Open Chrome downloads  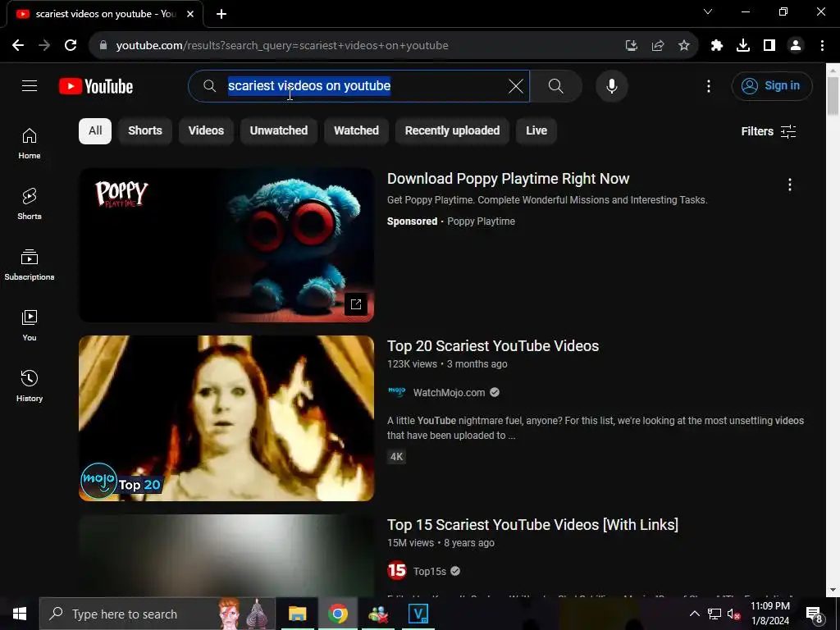coord(743,46)
